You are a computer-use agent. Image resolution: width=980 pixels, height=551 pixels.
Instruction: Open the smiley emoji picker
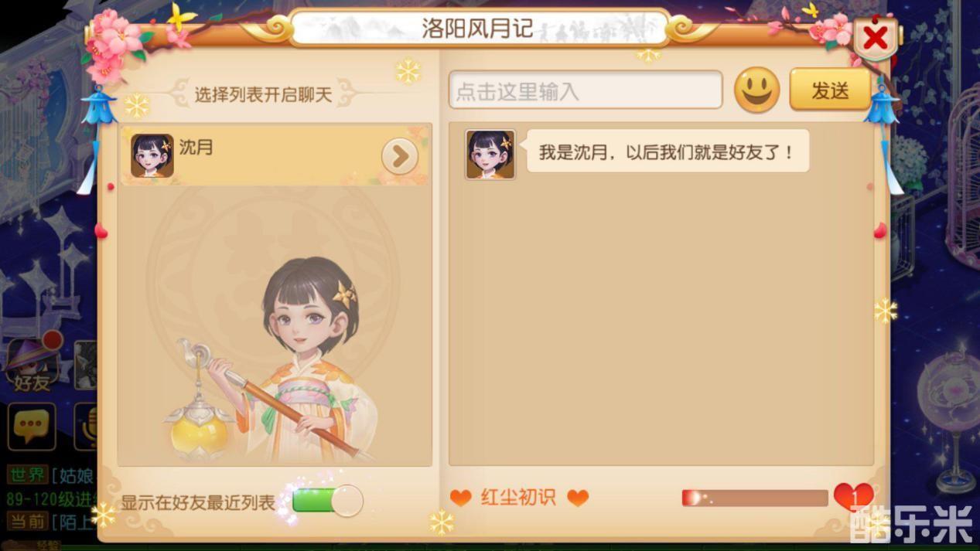[x=756, y=90]
